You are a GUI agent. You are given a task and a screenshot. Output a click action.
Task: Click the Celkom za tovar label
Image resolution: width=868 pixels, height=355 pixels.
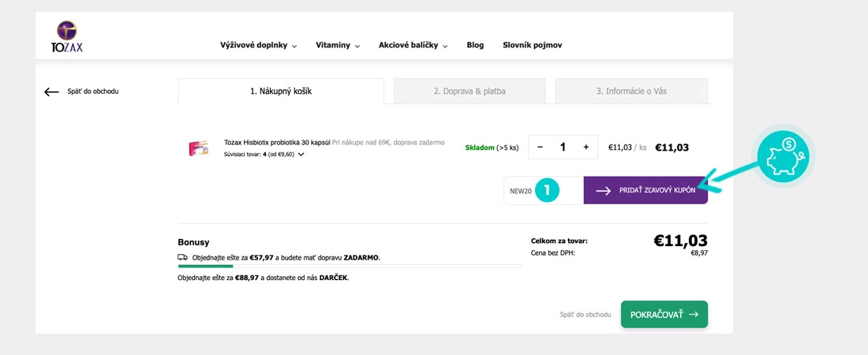coord(559,241)
